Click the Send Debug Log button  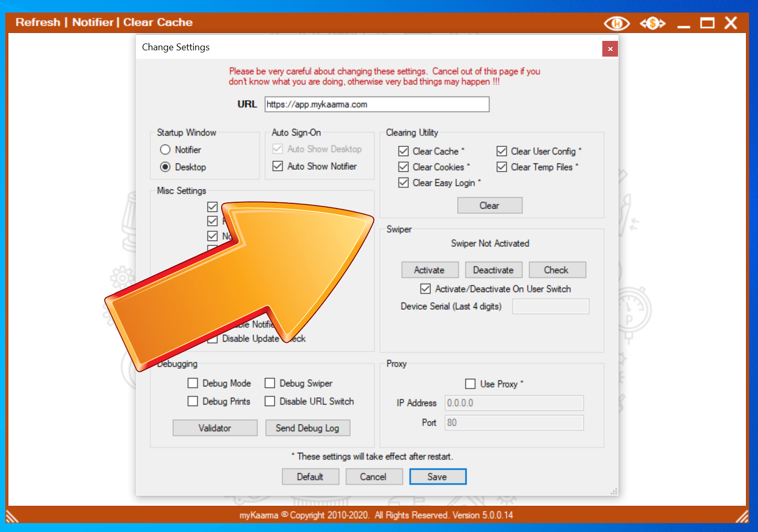pos(308,428)
